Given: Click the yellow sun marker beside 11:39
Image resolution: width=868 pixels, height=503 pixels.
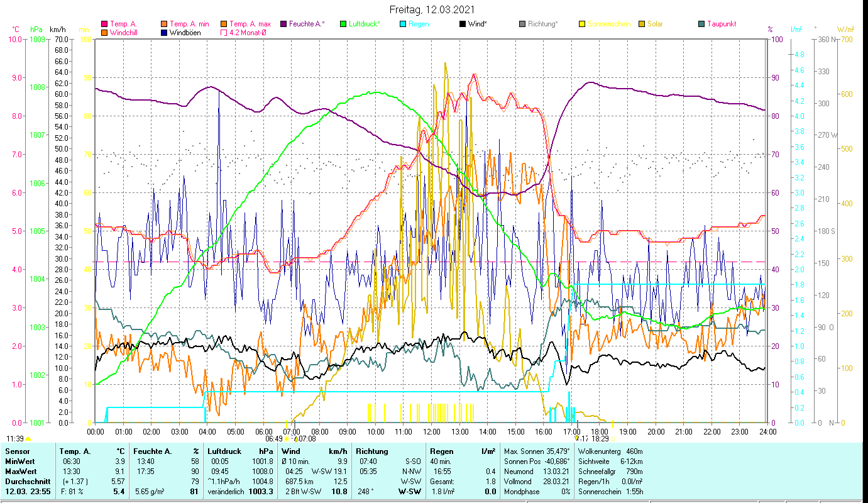Looking at the screenshot, I should pyautogui.click(x=28, y=439).
